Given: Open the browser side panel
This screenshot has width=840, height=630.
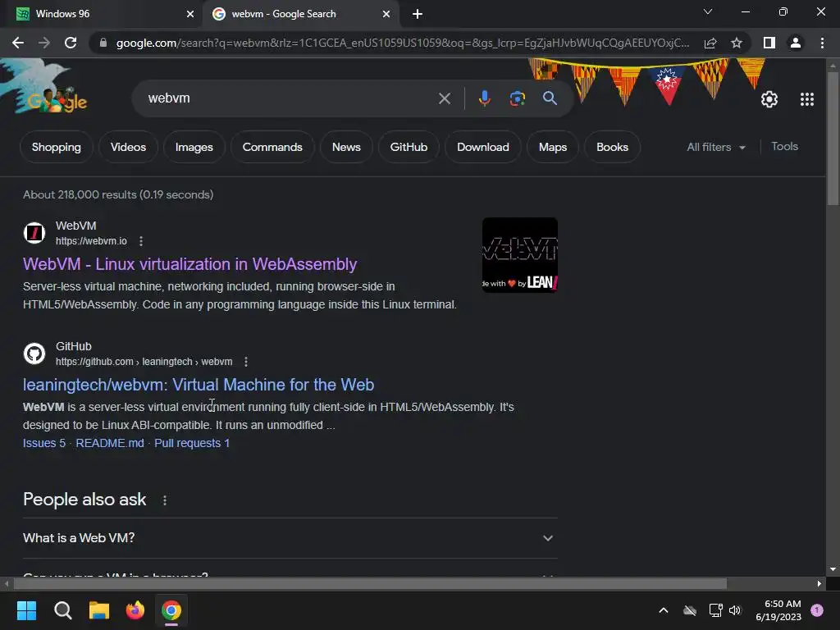Looking at the screenshot, I should [x=769, y=43].
